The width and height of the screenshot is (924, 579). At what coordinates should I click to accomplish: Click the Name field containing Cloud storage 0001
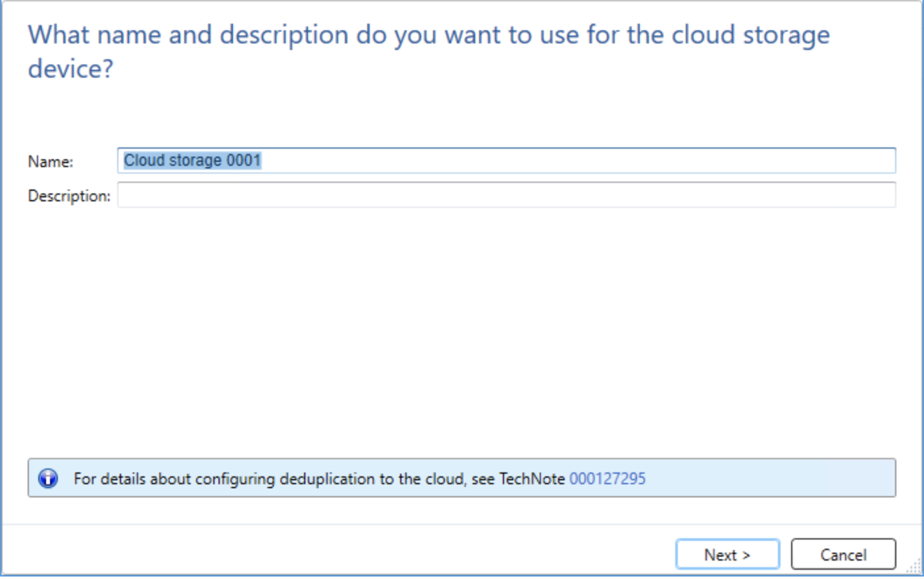point(506,161)
